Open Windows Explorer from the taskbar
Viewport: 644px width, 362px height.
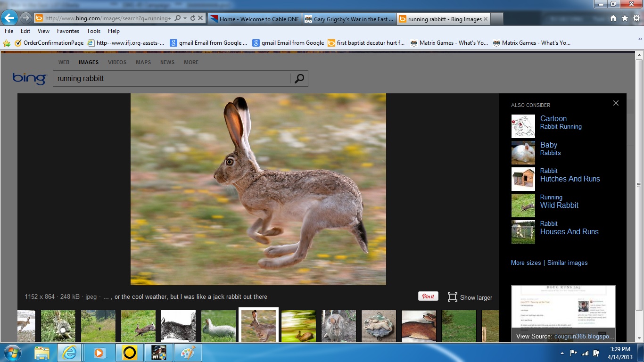coord(42,353)
